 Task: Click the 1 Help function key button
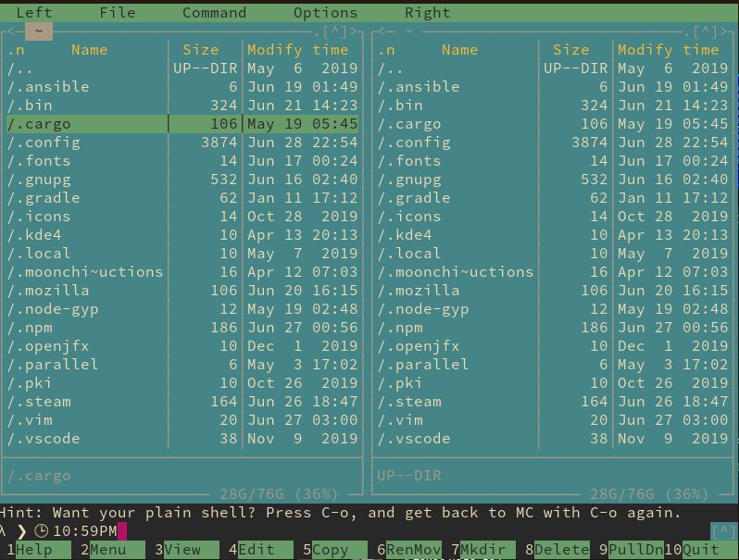pos(39,550)
